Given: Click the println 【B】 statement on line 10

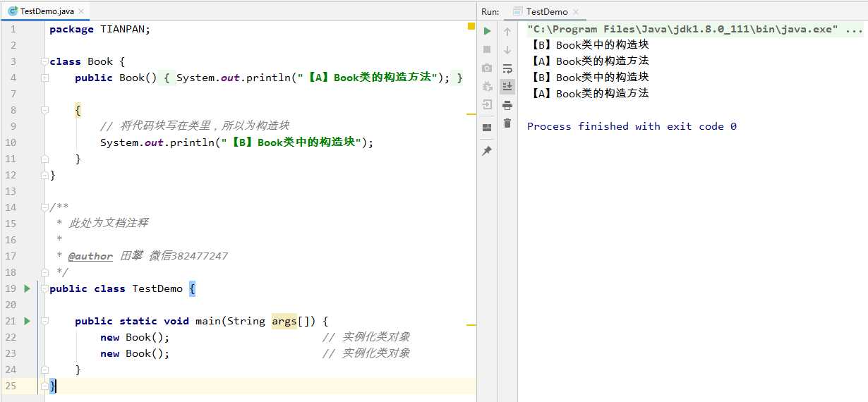Looking at the screenshot, I should (236, 142).
